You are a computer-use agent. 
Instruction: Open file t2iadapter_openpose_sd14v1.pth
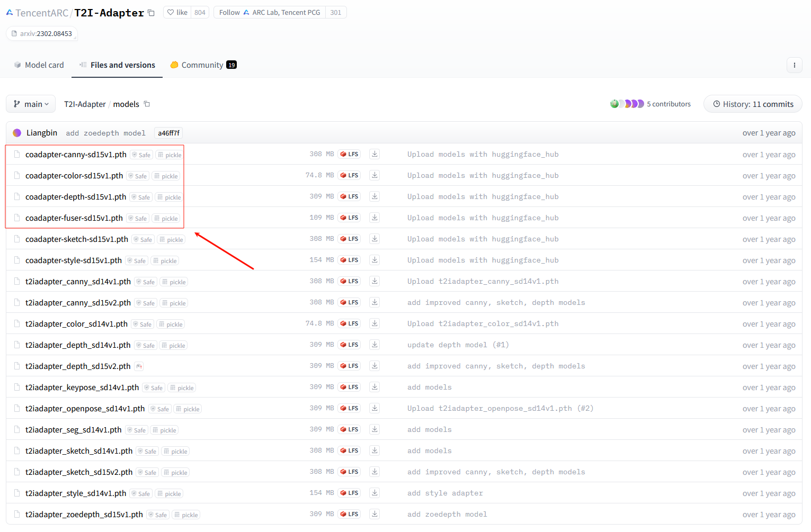(x=85, y=409)
